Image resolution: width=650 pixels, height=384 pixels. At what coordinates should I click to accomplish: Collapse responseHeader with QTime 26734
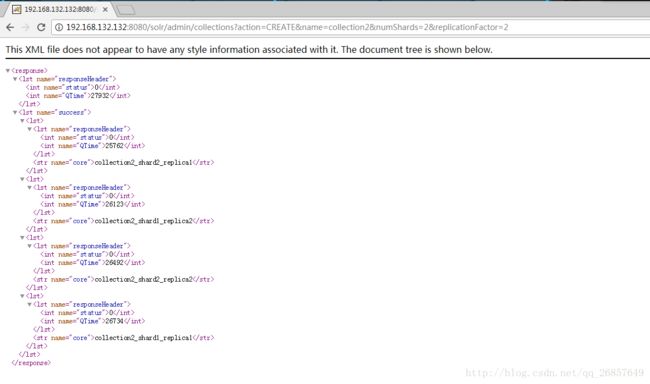click(x=29, y=304)
